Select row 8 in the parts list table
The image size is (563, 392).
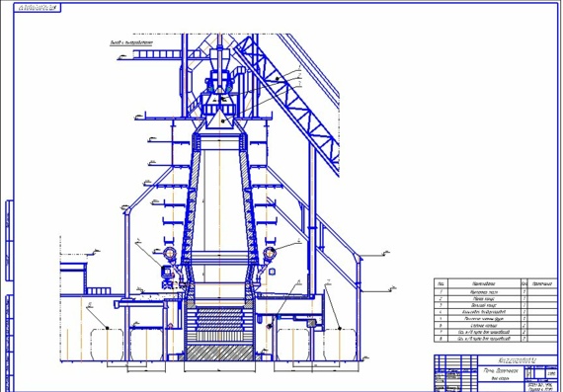tap(495, 339)
